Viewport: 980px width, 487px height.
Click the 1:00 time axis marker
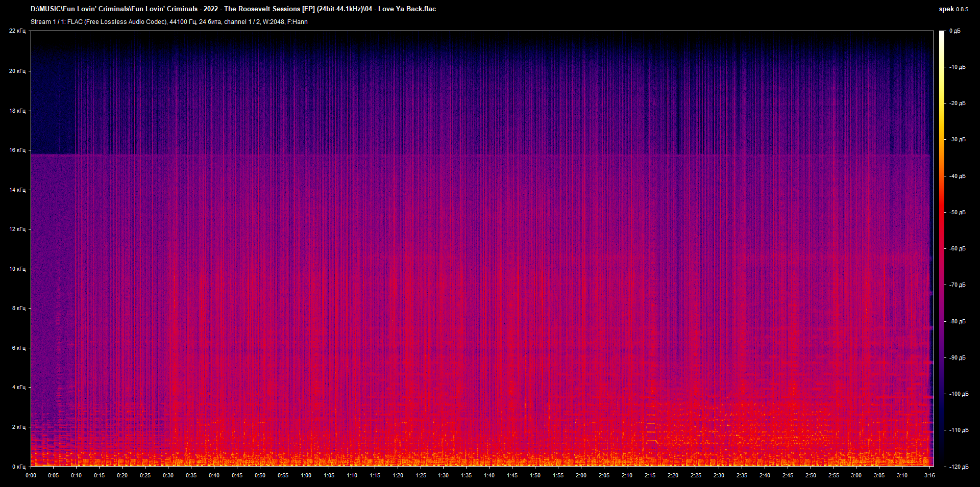pyautogui.click(x=306, y=475)
